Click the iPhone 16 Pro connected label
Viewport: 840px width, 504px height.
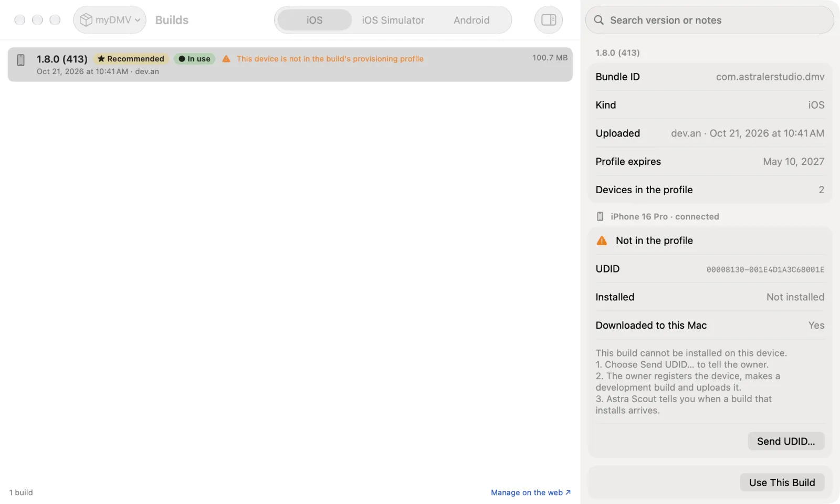(x=665, y=216)
